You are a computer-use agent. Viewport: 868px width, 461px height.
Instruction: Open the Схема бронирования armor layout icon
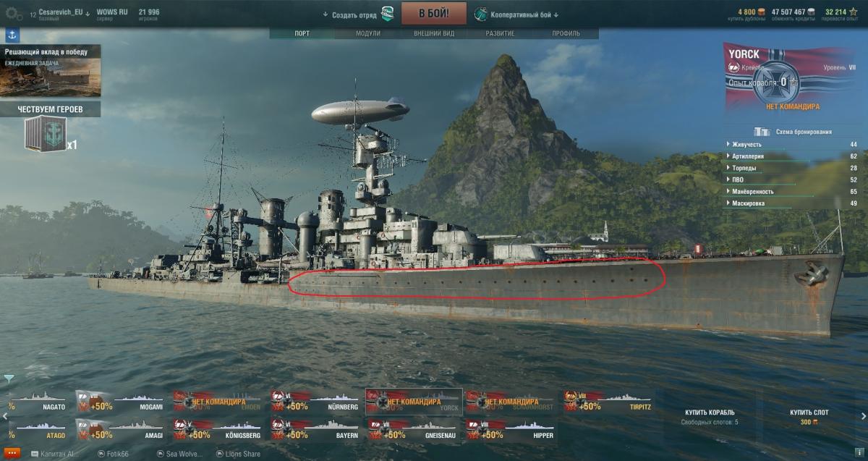(x=761, y=132)
